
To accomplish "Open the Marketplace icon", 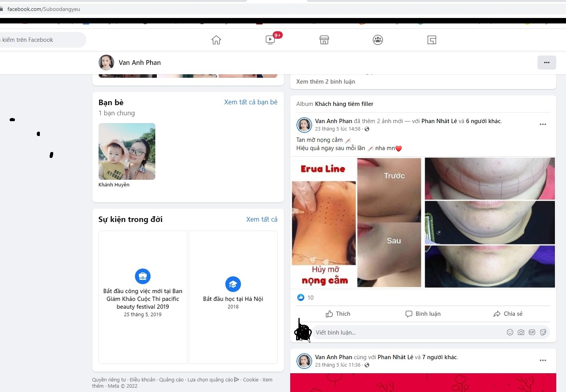I will 324,40.
